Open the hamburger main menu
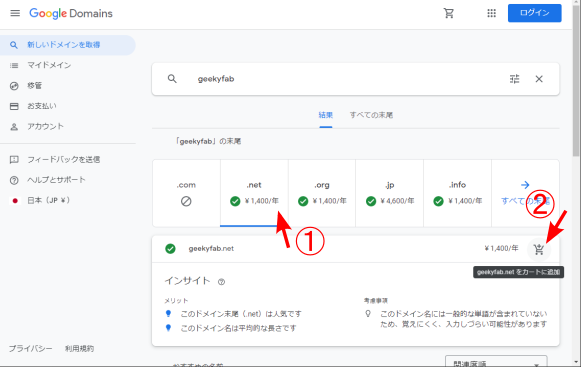 click(x=15, y=13)
